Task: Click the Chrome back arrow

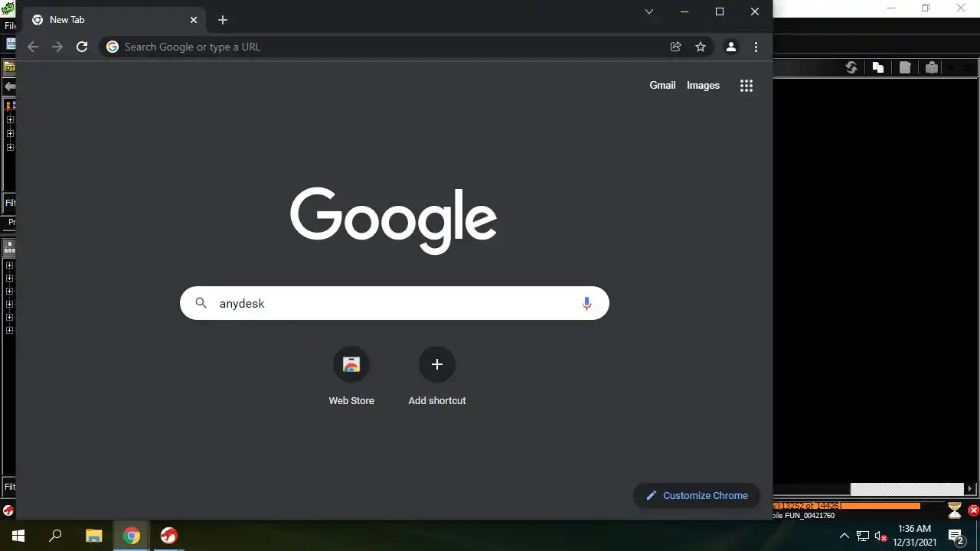Action: pos(33,47)
